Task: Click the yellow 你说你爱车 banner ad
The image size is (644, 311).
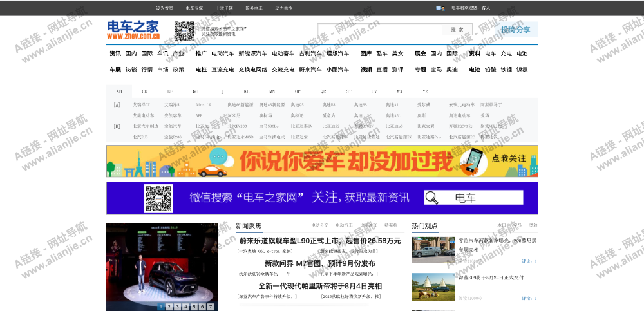Action: [x=322, y=160]
